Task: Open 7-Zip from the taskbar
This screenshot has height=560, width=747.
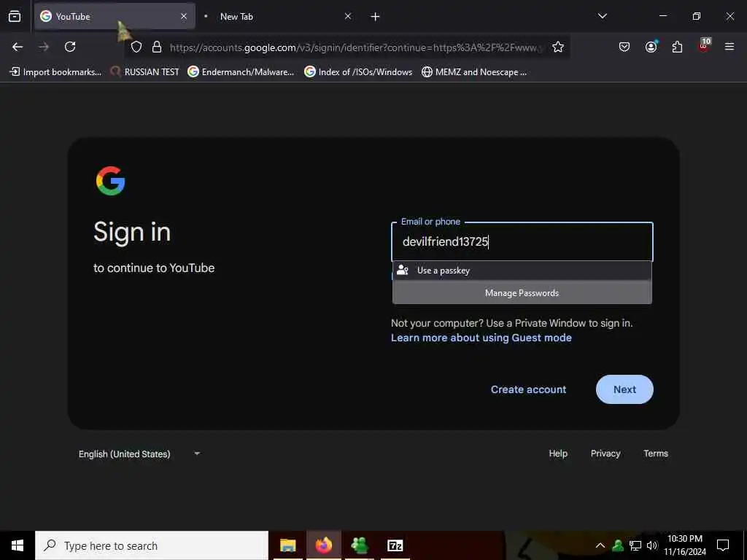Action: [x=395, y=545]
